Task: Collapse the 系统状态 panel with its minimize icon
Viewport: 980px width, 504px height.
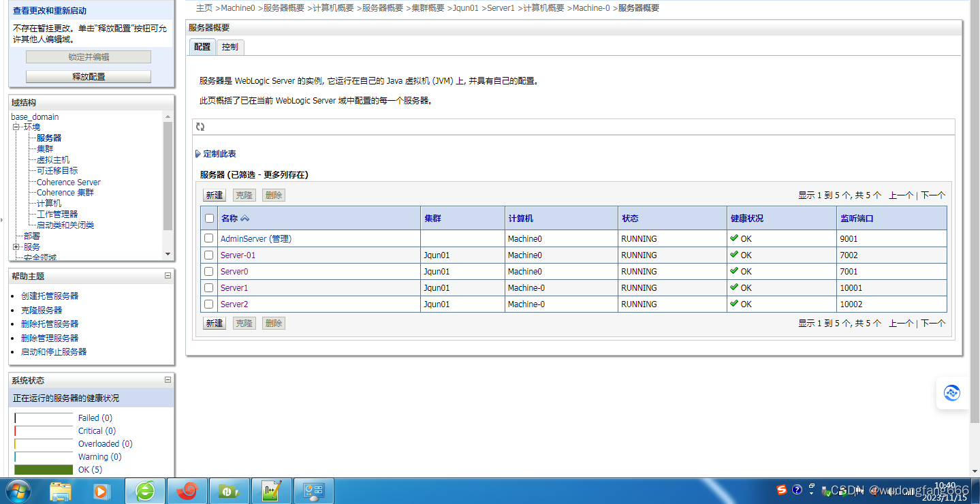Action: click(168, 380)
